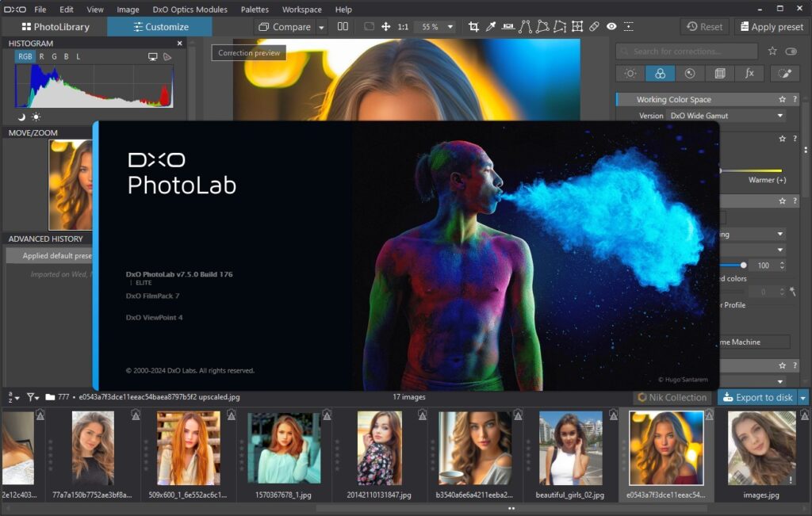Click the Reset button

pos(704,27)
